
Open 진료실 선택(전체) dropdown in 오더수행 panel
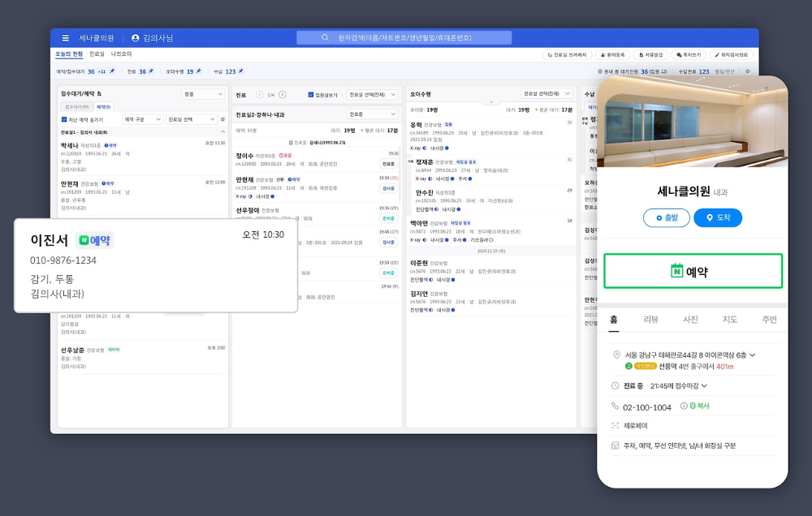[x=546, y=93]
